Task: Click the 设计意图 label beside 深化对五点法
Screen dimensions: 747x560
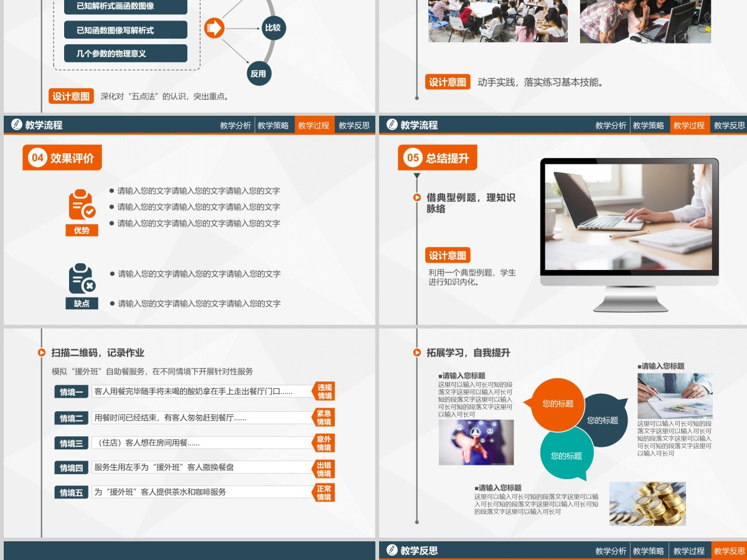Action: 71,96
